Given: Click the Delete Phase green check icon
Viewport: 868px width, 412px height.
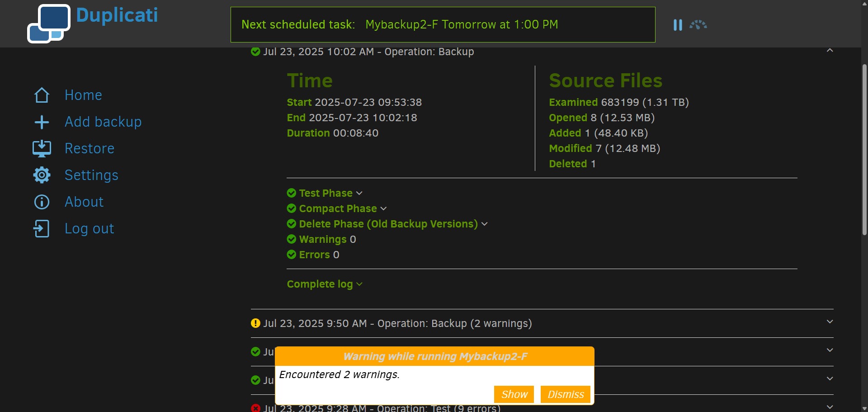Looking at the screenshot, I should tap(292, 224).
